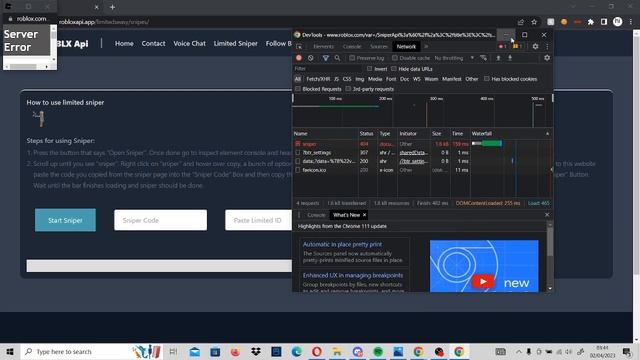Open the drawer three-dot menu beside Console
Image resolution: width=640 pixels, height=360 pixels.
click(x=299, y=215)
